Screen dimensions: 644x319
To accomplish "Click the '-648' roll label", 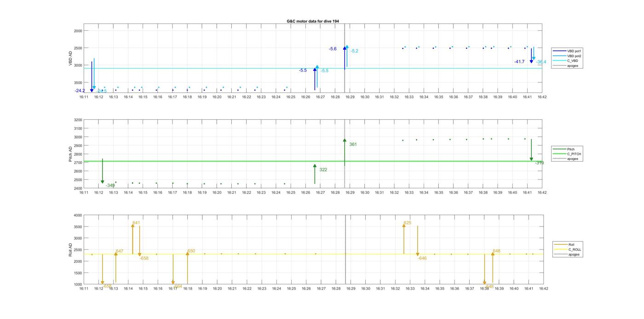I will pyautogui.click(x=489, y=286).
